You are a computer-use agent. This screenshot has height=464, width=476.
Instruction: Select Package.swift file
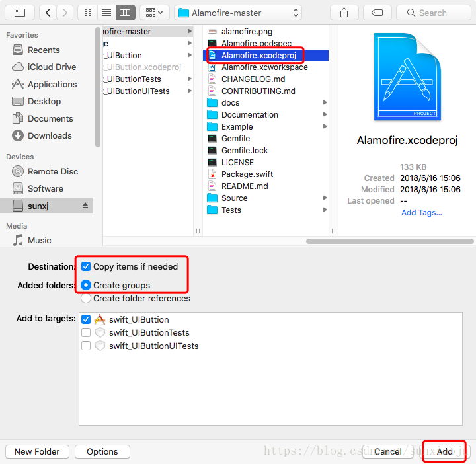(266, 174)
